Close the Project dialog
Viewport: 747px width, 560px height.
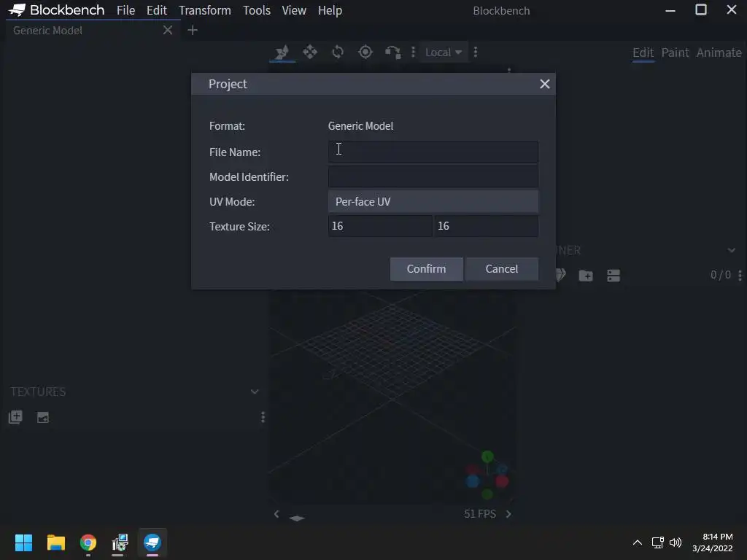(x=544, y=85)
